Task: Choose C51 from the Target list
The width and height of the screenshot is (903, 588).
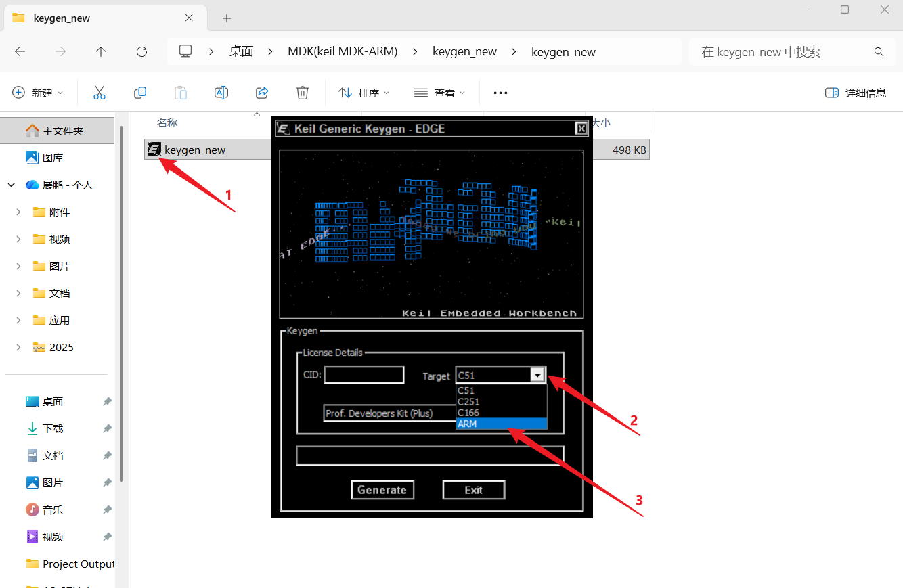Action: pos(501,390)
